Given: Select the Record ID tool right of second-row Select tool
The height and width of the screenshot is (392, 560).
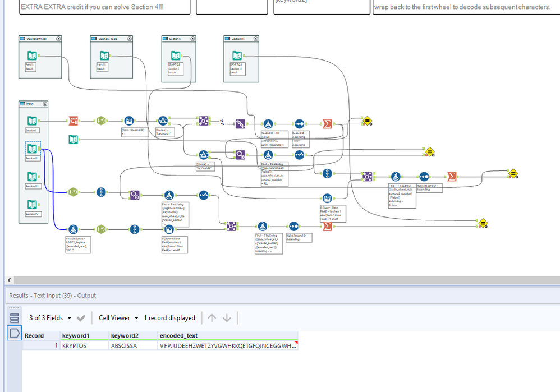Looking at the screenshot, I should (x=327, y=173).
